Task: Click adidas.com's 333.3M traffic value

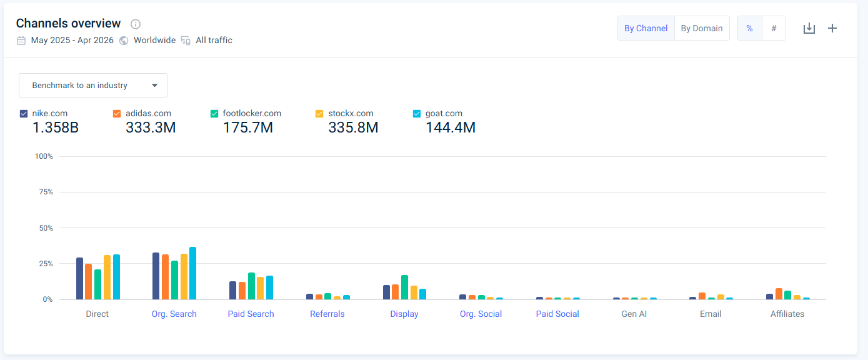Action: [x=151, y=128]
